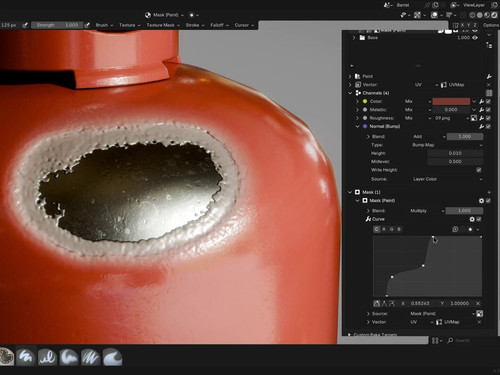Toggle the Roughness channel checkbox
500x375 pixels.
point(488,118)
